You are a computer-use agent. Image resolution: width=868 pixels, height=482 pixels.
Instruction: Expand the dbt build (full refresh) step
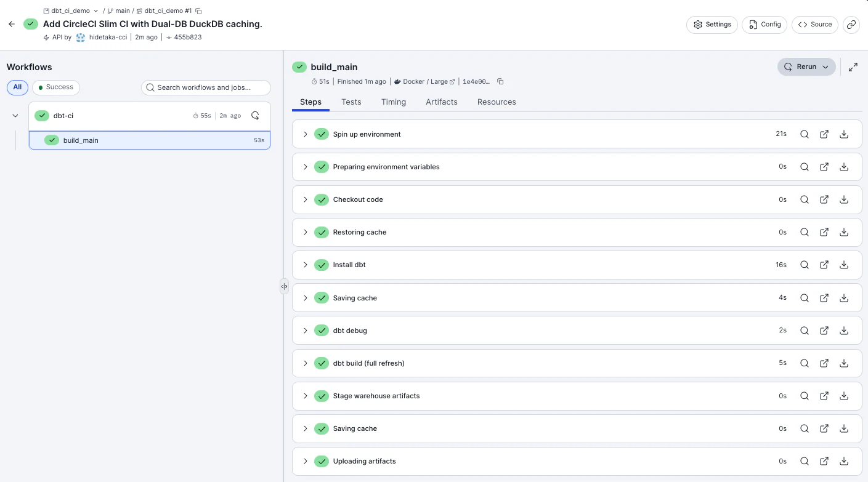(x=305, y=363)
